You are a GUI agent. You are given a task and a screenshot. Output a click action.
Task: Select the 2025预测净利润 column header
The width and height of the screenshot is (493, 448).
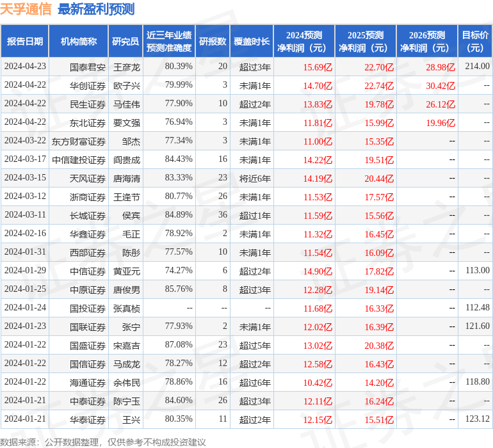coord(366,41)
